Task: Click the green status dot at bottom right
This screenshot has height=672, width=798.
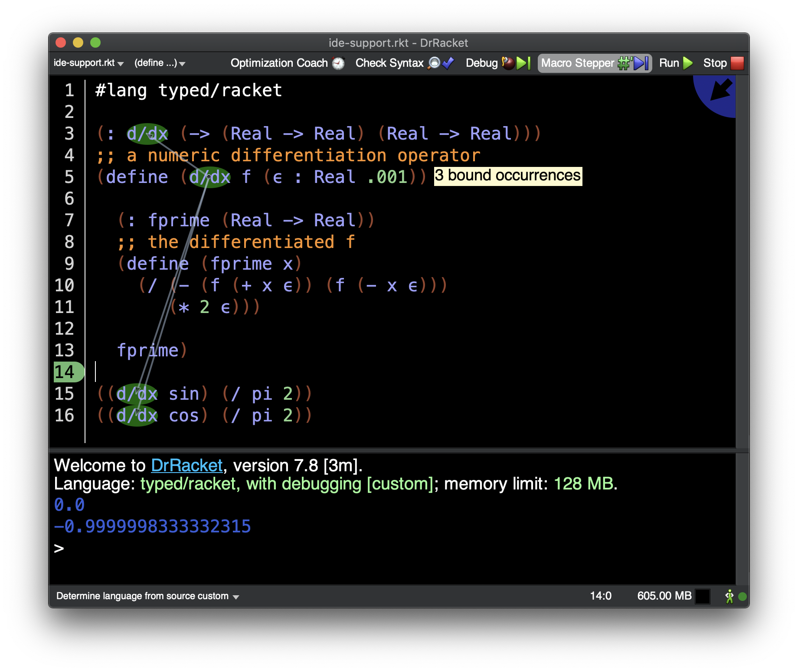Action: (x=742, y=597)
